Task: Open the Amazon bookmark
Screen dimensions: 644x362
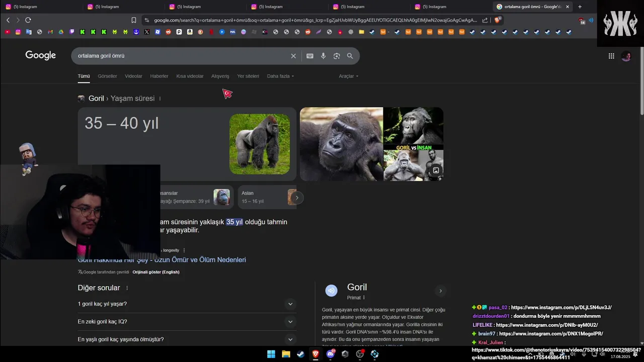Action: pyautogui.click(x=190, y=32)
